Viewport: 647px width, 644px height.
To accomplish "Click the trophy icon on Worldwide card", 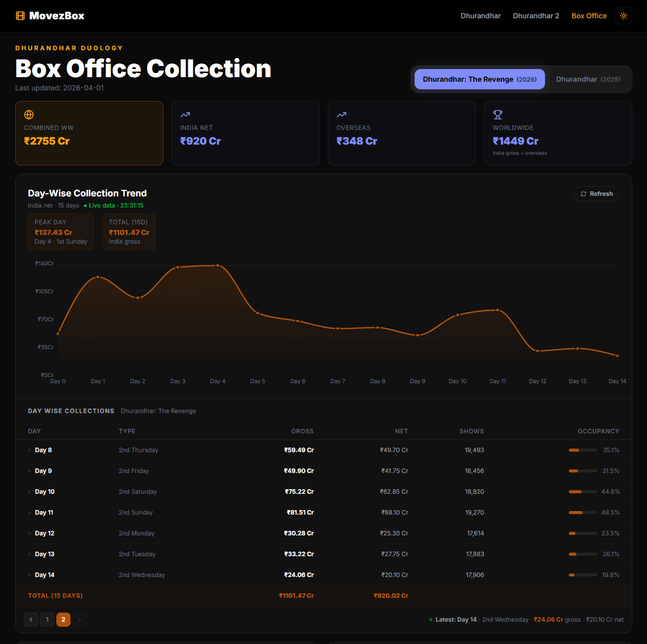I will coord(498,115).
